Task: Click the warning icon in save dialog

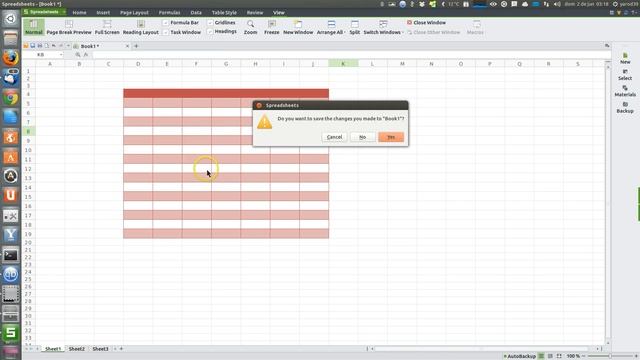Action: click(264, 122)
